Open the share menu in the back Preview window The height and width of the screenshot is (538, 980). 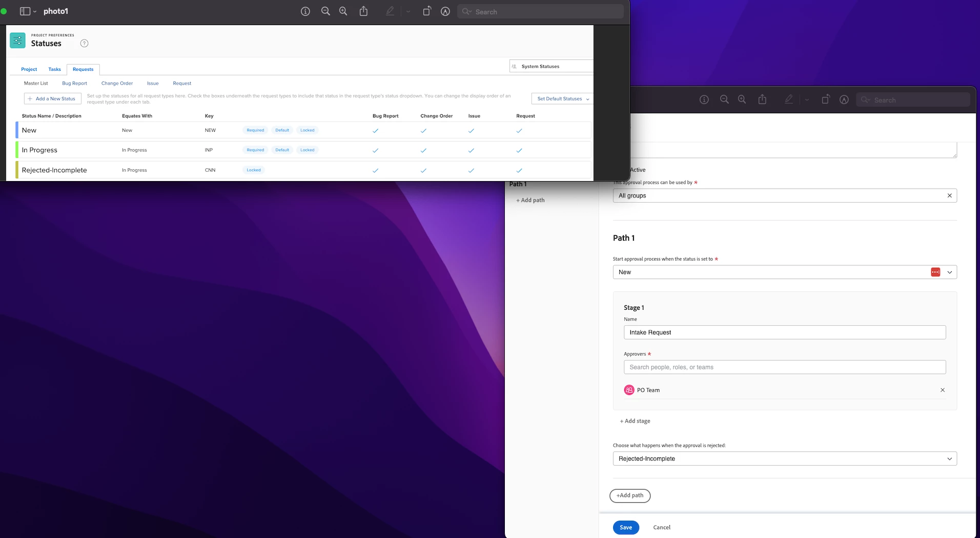763,99
